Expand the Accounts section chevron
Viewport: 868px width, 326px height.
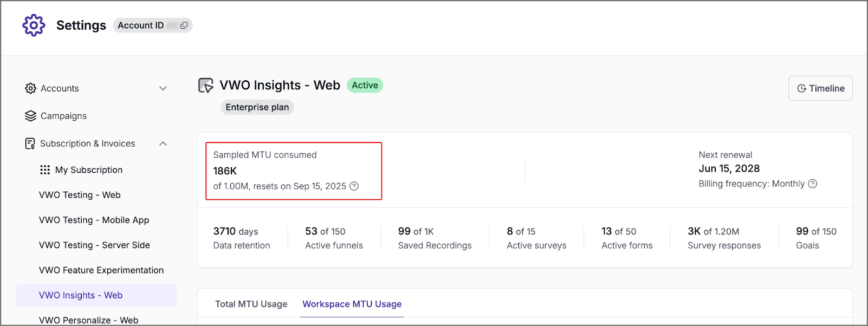pos(163,88)
